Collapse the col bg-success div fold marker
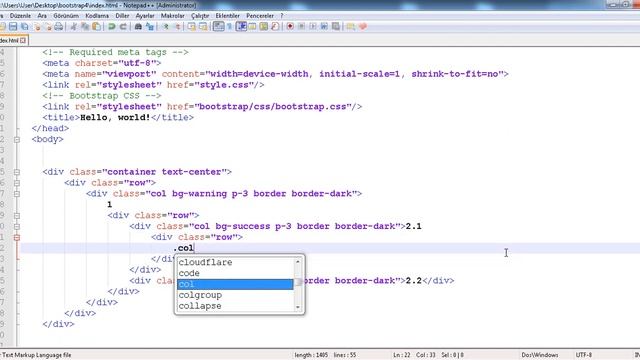The image size is (640, 360). tap(17, 227)
